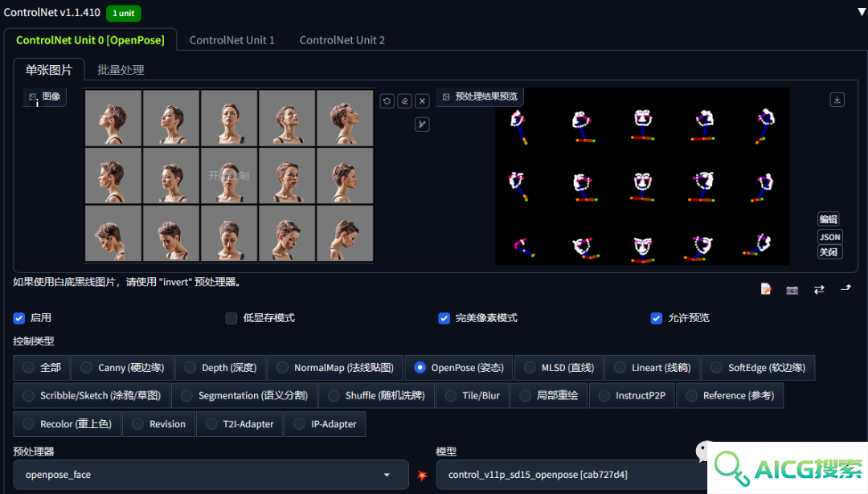Switch to ControlNet Unit 2 tab
Image resolution: width=868 pixels, height=494 pixels.
(x=342, y=40)
